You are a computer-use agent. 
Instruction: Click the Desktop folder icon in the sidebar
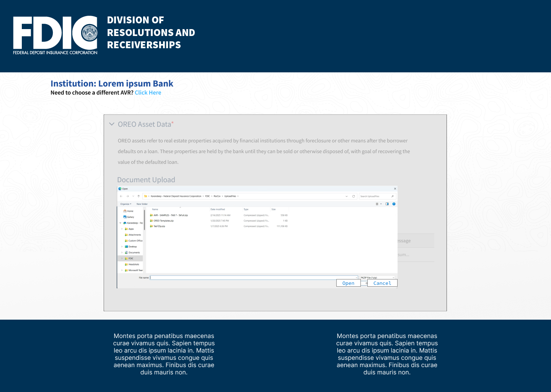click(x=126, y=247)
